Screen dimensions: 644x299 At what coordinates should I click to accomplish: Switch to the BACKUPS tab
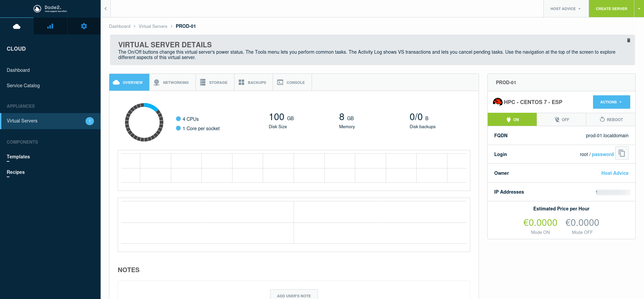click(x=254, y=82)
